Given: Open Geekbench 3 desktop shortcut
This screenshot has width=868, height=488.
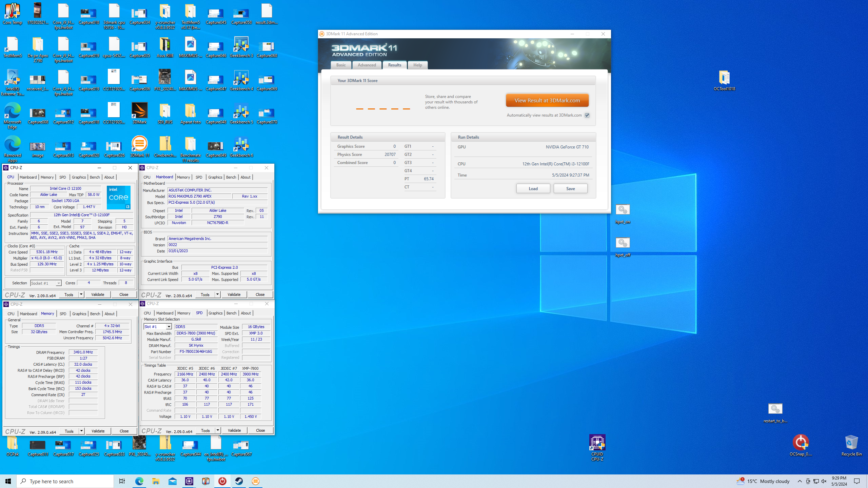Looking at the screenshot, I should (x=241, y=47).
